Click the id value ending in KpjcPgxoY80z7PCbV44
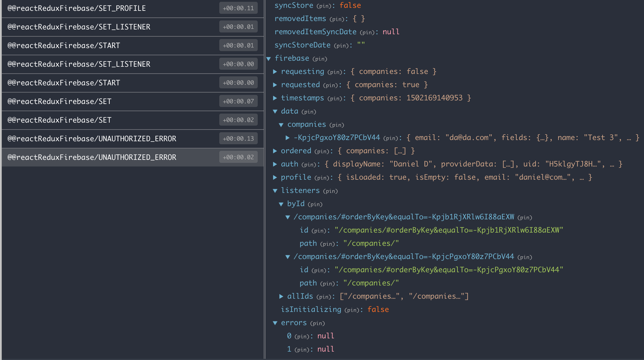The width and height of the screenshot is (644, 360). [x=449, y=270]
